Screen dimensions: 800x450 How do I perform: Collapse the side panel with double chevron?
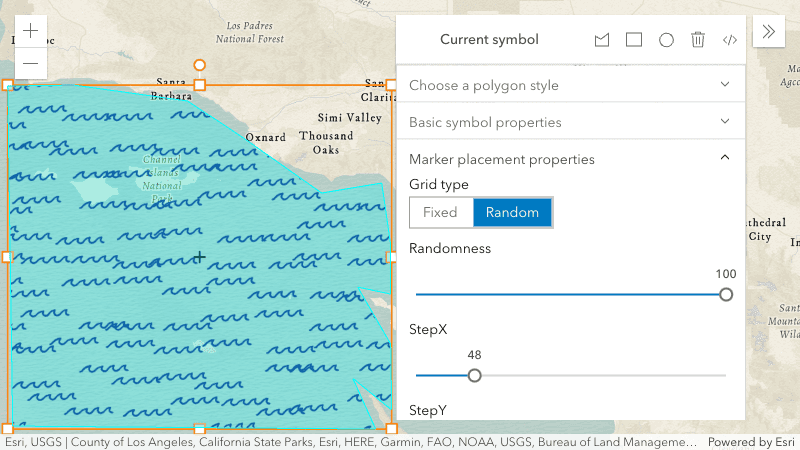tap(769, 31)
